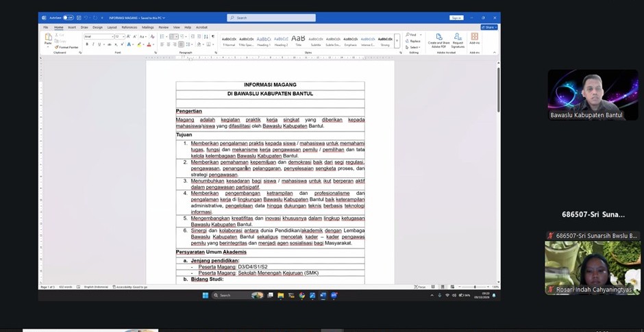Viewport: 644px width, 332px height.
Task: Toggle subscript formatting
Action: (116, 44)
